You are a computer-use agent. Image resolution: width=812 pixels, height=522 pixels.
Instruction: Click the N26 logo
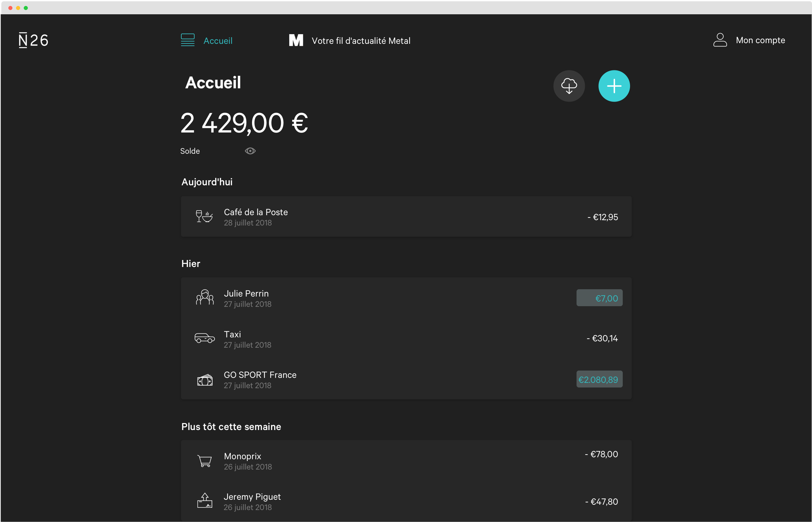33,40
